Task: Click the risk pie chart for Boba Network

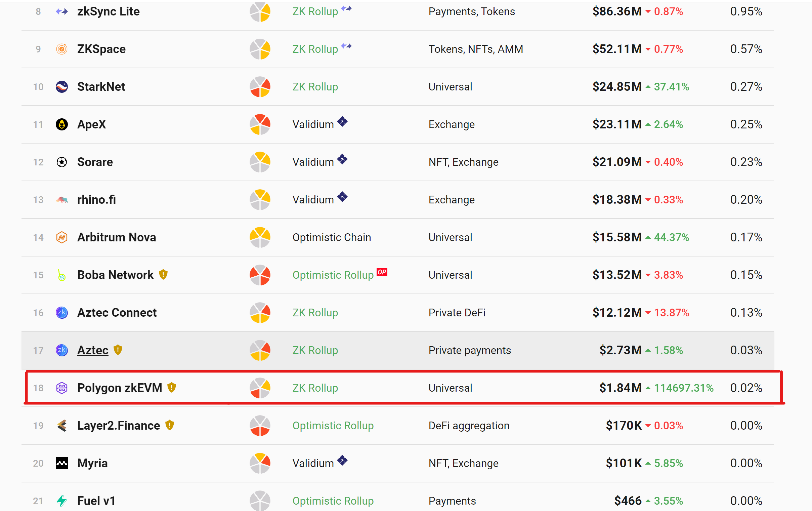Action: click(x=260, y=275)
